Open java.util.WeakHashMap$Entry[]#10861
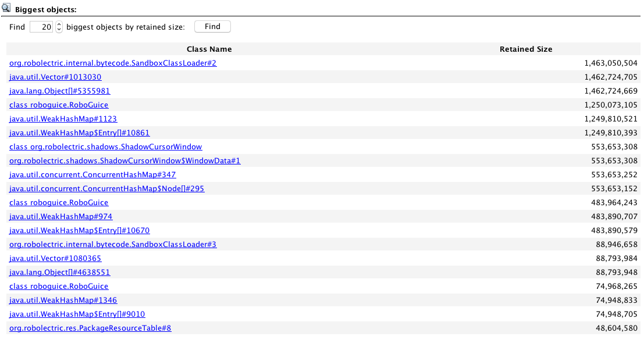Viewport: 644px width, 340px height. [x=79, y=133]
